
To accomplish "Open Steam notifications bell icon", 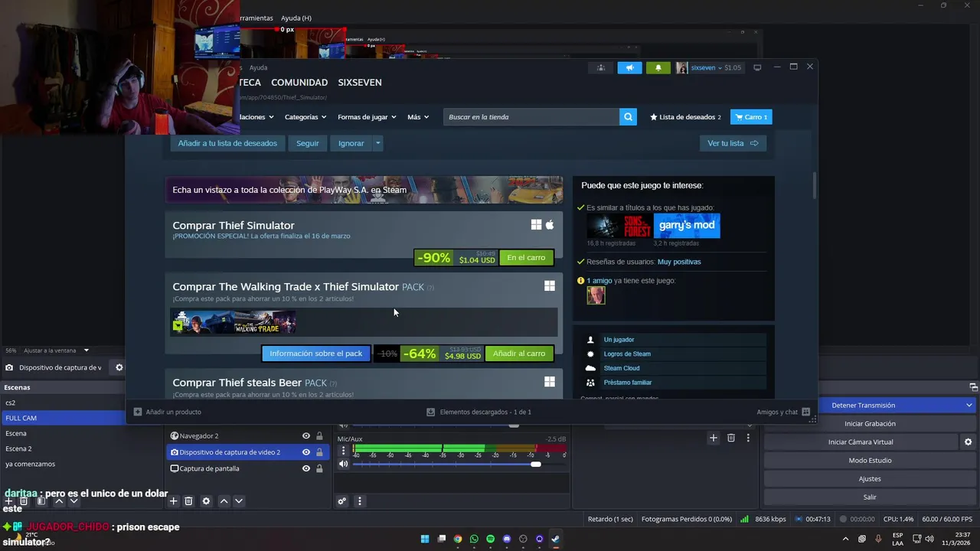I will [x=658, y=67].
